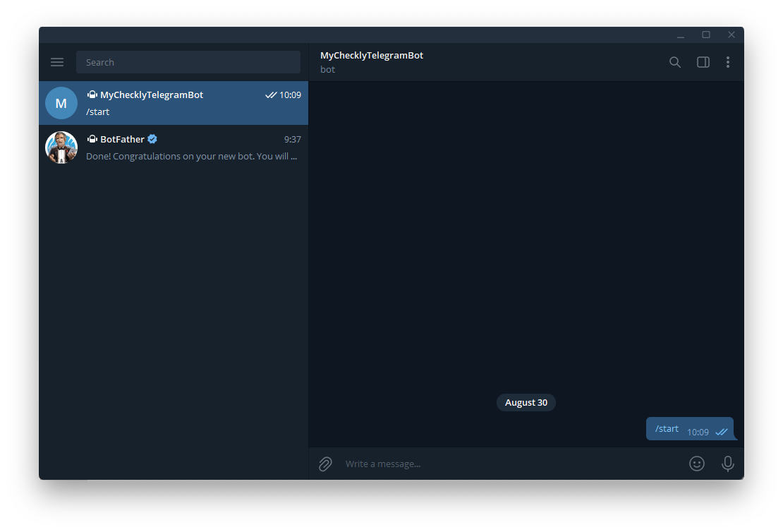783x532 pixels.
Task: Toggle the side column view icon
Action: pos(703,62)
